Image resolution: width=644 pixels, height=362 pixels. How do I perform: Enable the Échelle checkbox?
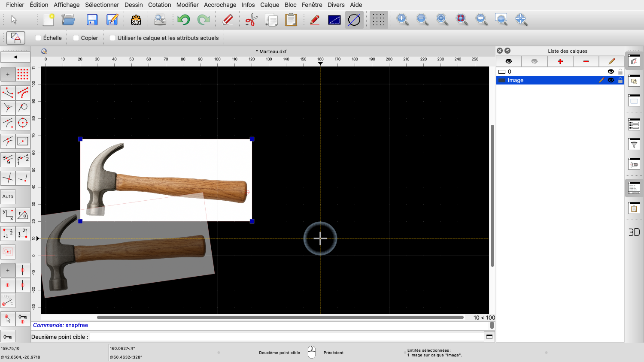(38, 38)
